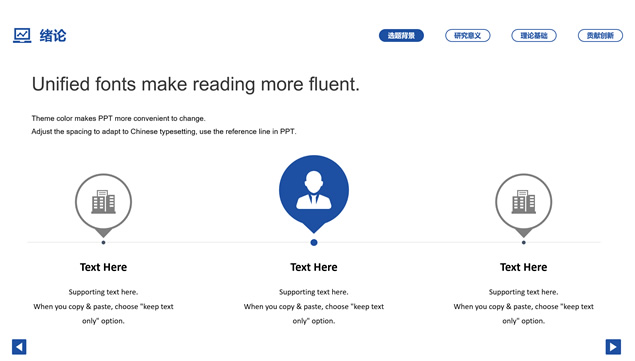Open the 理论基础 tab
635x361 pixels.
[534, 36]
